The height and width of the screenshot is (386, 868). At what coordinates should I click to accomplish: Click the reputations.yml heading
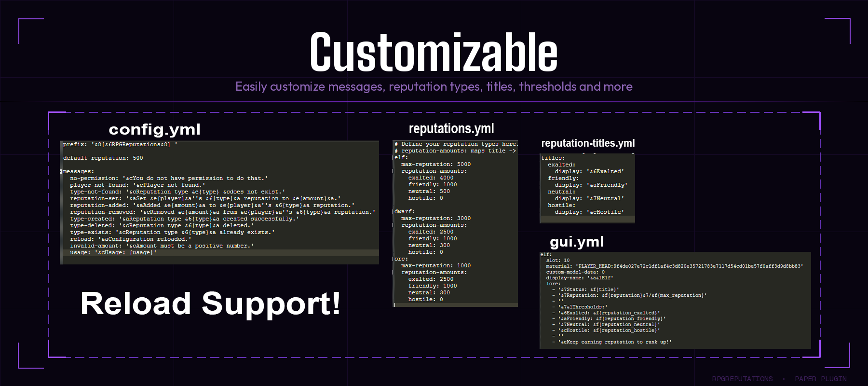451,128
